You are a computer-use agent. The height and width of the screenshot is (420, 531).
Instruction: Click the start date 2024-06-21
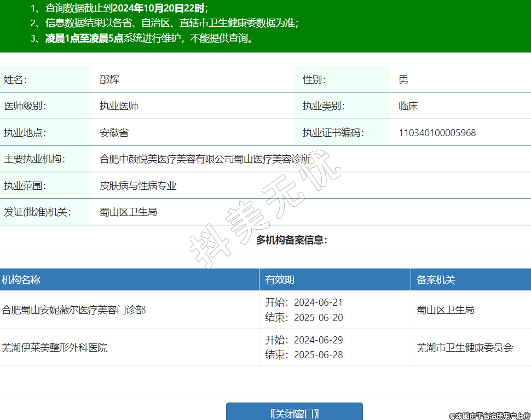[x=318, y=302]
